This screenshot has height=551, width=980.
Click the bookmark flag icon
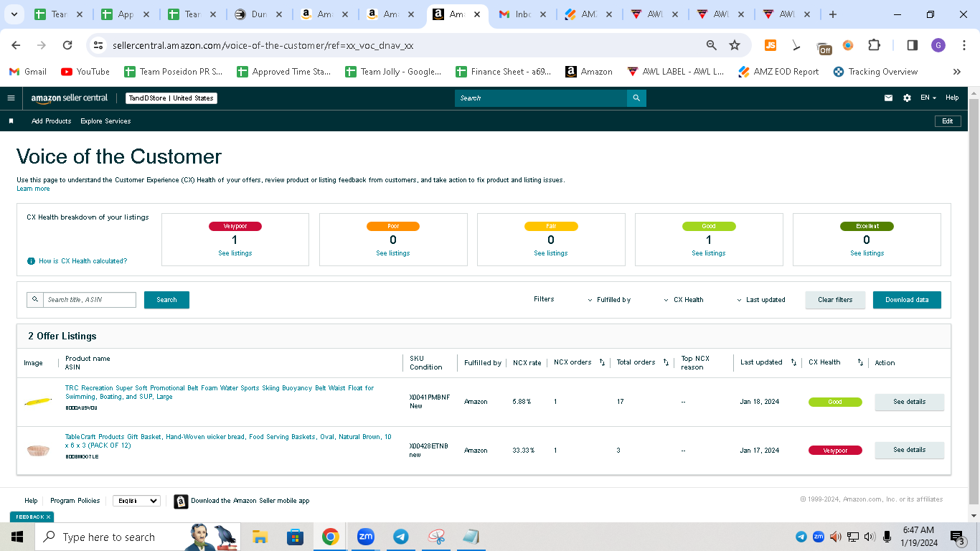[11, 121]
